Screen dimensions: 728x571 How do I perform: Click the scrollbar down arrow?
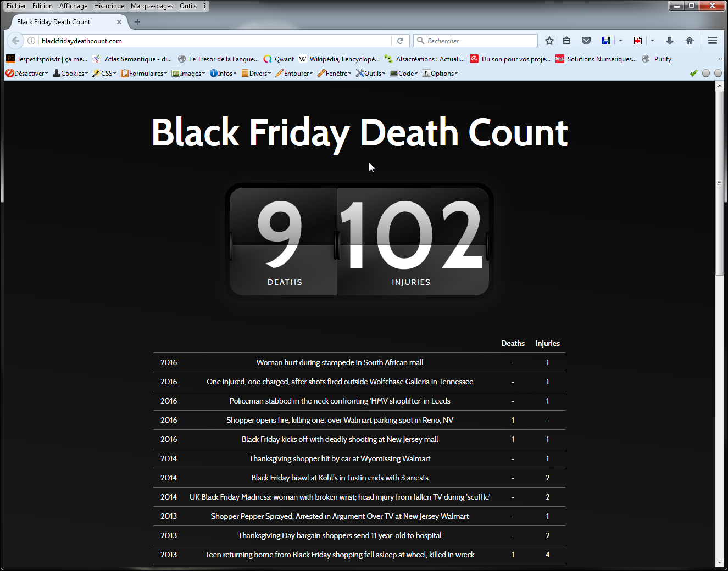tap(719, 563)
